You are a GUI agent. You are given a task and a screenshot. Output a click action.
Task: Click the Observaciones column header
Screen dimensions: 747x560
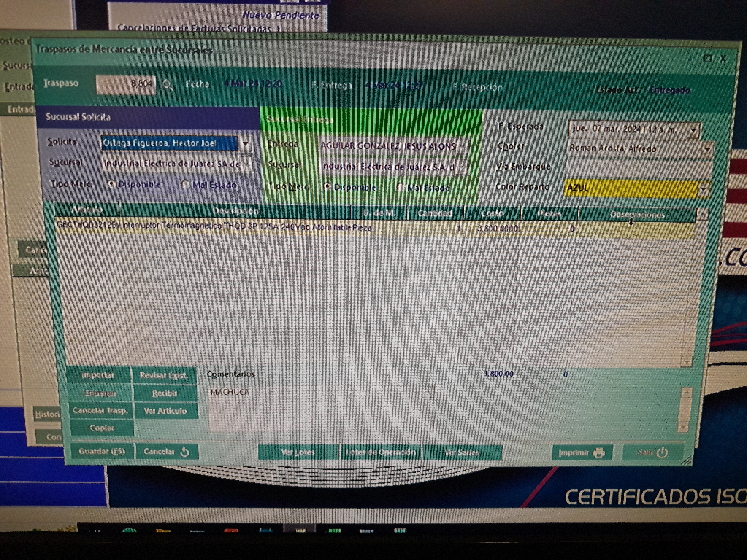click(637, 215)
